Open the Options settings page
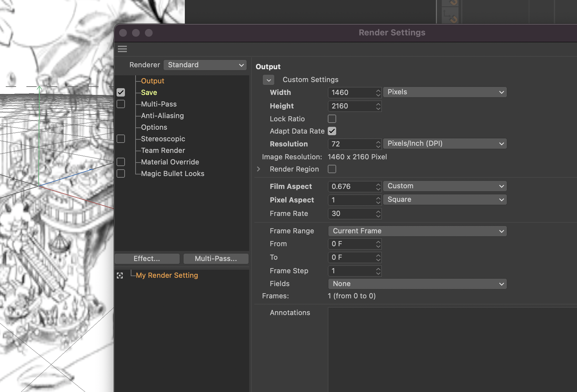The height and width of the screenshot is (392, 577). click(x=154, y=127)
